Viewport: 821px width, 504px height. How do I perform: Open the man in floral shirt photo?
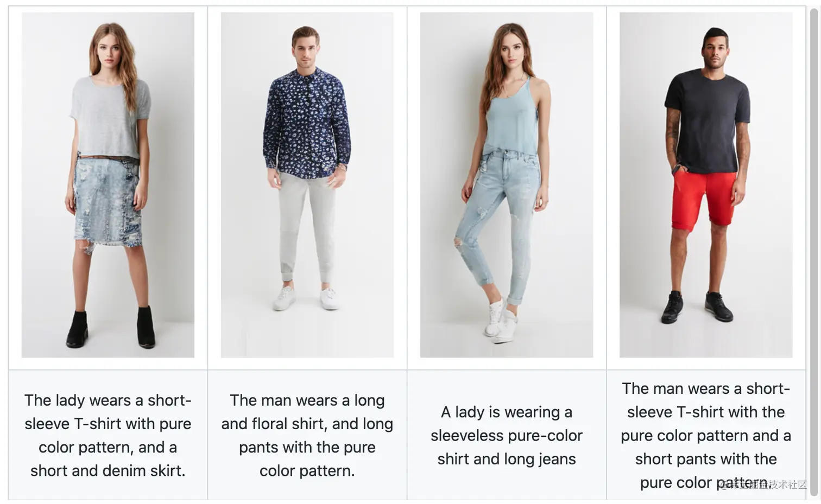click(307, 185)
